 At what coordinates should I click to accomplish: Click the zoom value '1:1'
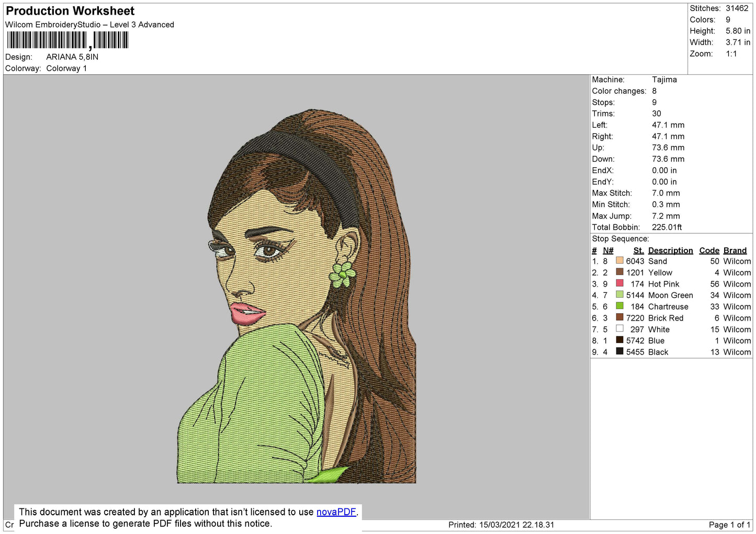pyautogui.click(x=731, y=54)
